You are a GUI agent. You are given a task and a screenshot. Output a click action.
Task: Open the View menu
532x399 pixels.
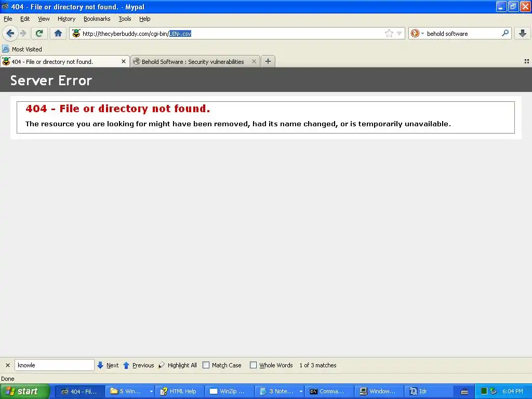coord(44,19)
